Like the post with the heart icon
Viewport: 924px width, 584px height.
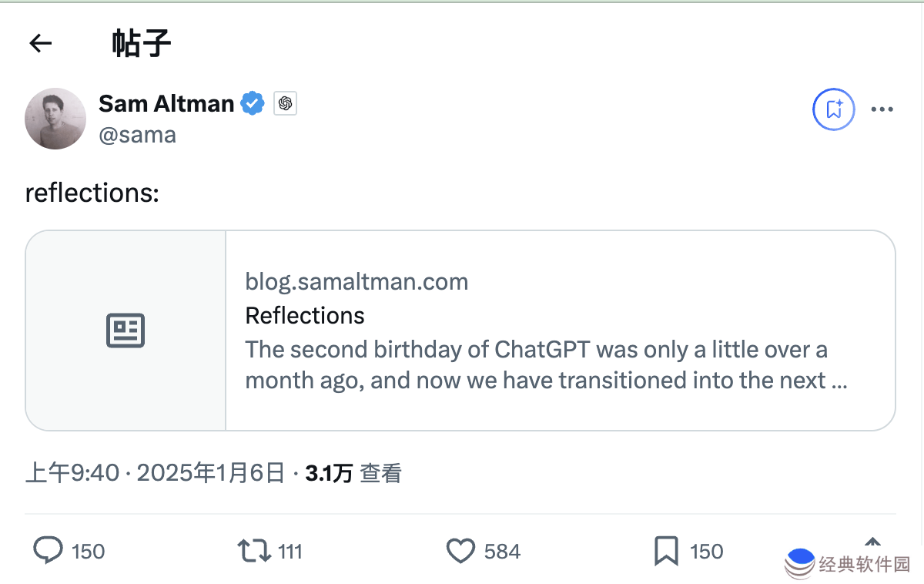(460, 551)
